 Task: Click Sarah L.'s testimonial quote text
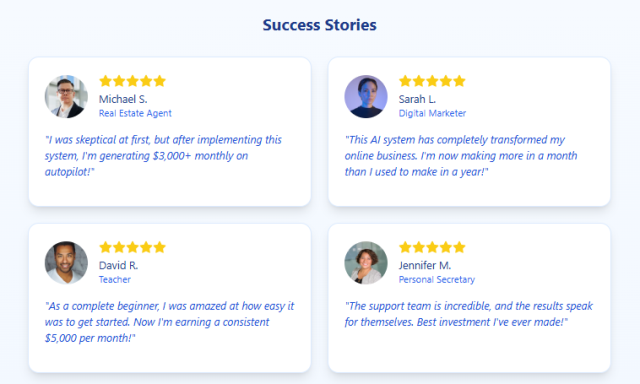click(461, 155)
